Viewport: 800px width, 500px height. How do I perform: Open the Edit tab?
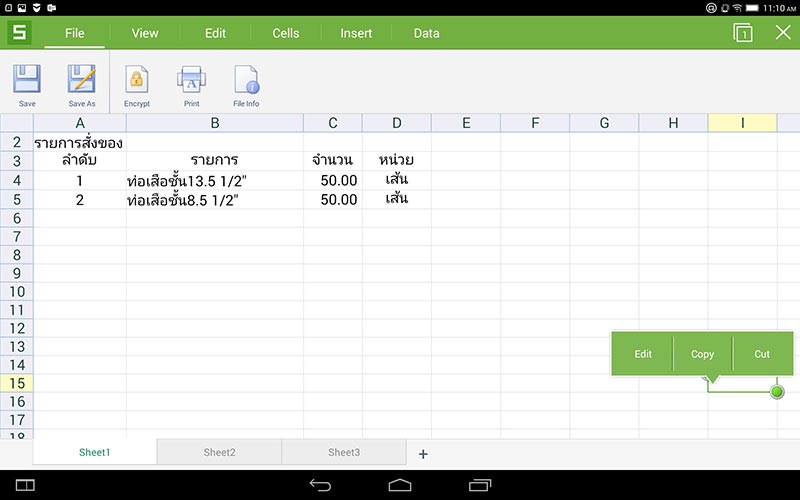(215, 33)
